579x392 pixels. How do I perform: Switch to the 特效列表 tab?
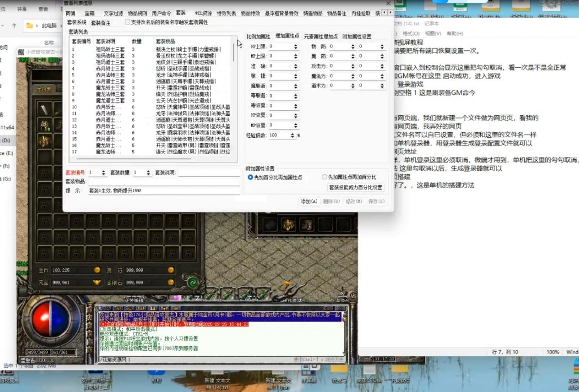[226, 14]
